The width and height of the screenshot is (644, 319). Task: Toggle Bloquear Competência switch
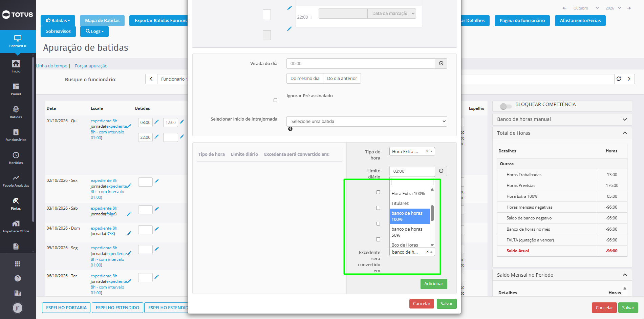tap(506, 106)
